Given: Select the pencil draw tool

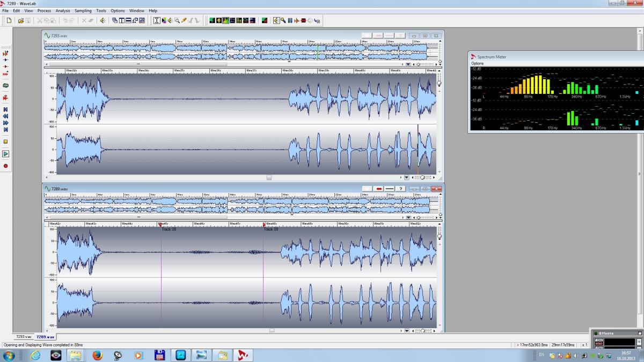Looking at the screenshot, I should coord(184,20).
